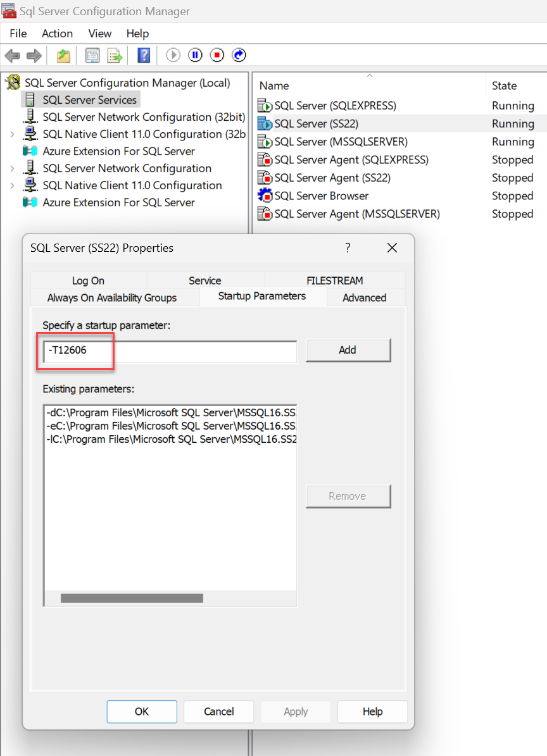
Task: Close the SQL Server (SS22) Properties dialog
Action: pos(392,248)
